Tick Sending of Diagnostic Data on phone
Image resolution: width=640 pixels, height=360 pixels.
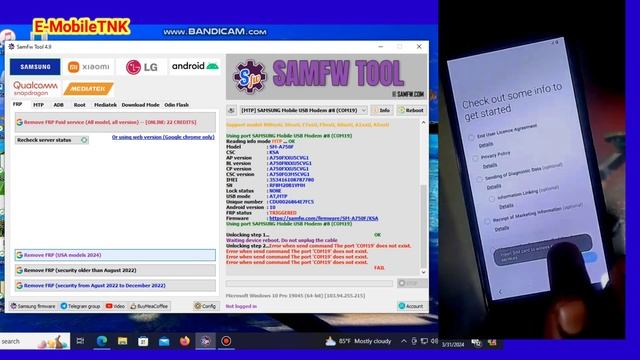pos(479,179)
